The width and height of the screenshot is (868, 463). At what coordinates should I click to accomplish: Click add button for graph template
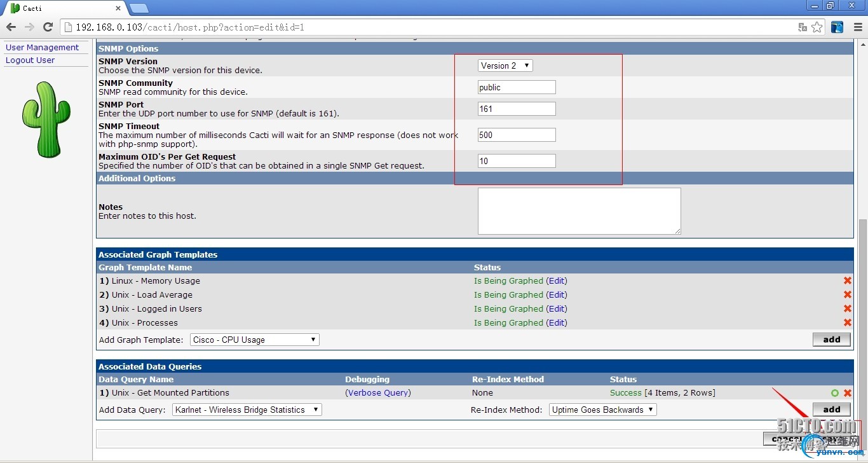pos(831,340)
